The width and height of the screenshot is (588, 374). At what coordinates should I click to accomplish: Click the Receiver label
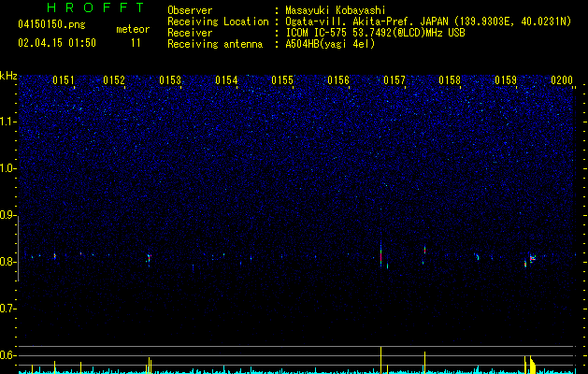(190, 33)
